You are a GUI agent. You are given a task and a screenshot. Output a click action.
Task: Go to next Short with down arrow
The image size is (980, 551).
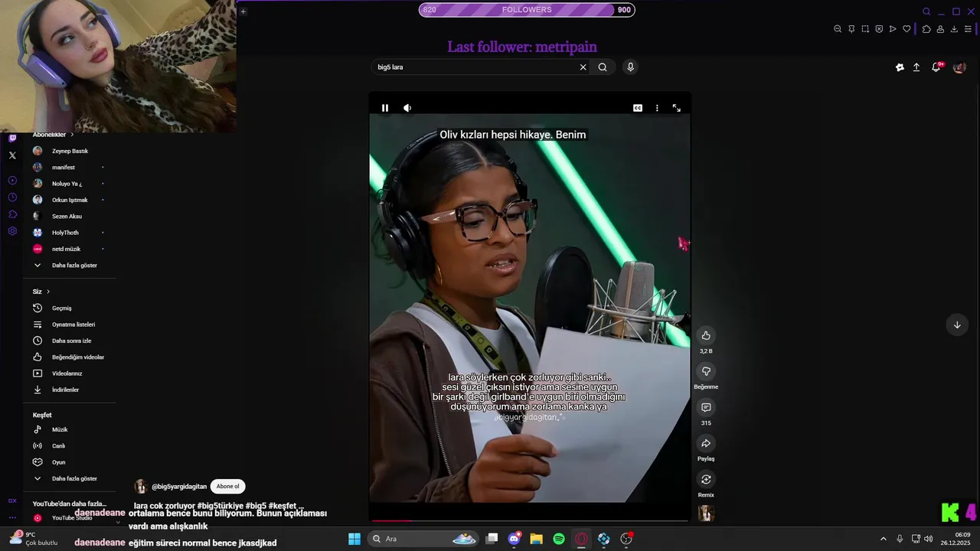tap(957, 324)
